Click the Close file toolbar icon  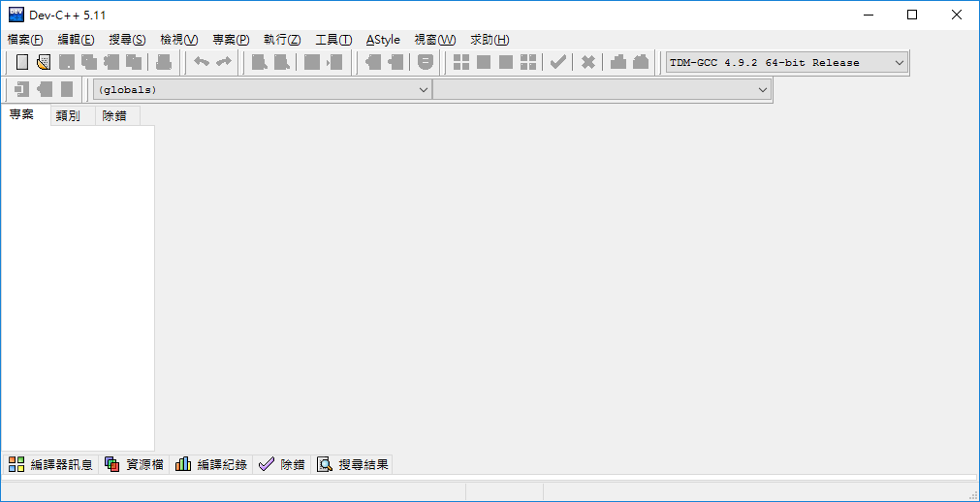click(x=111, y=63)
